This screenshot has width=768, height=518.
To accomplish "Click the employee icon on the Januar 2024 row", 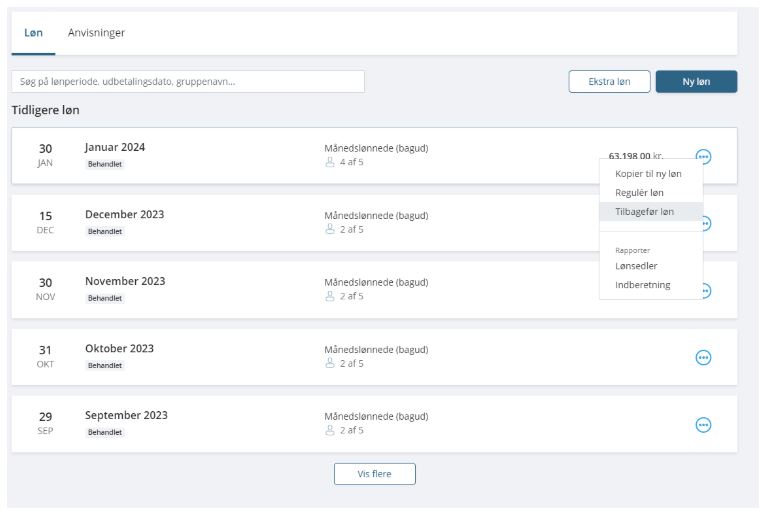I will click(x=330, y=162).
